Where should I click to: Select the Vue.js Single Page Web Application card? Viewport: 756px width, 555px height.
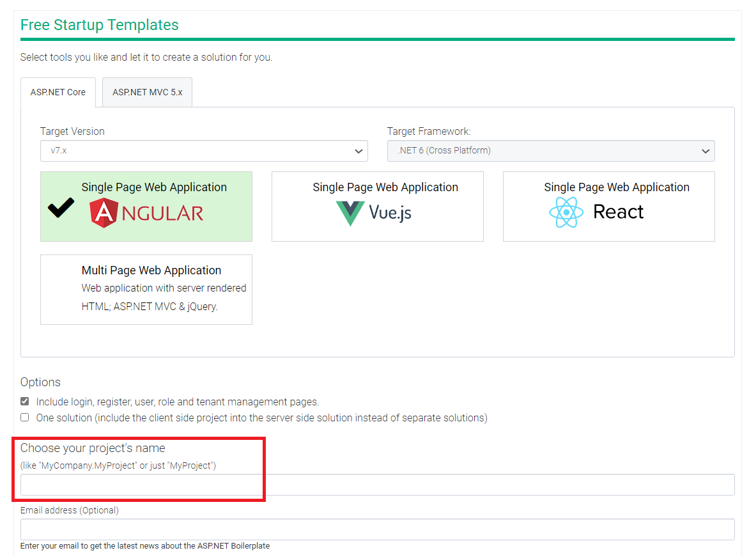(378, 206)
